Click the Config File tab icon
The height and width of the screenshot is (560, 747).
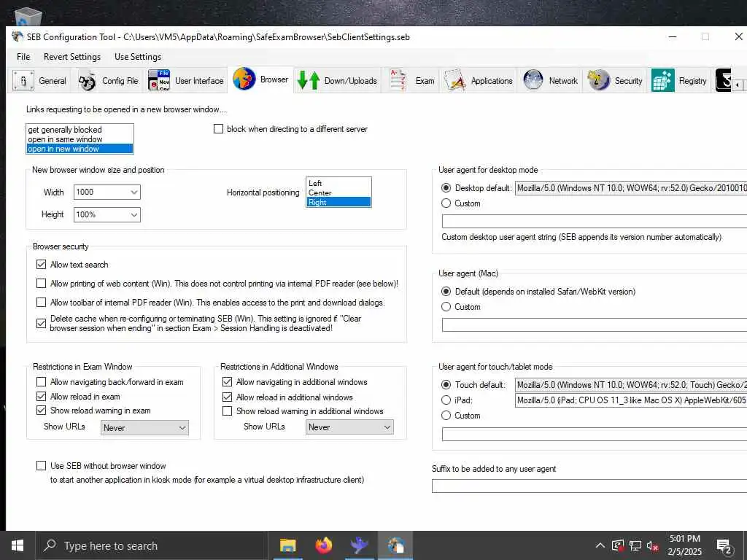click(x=88, y=81)
